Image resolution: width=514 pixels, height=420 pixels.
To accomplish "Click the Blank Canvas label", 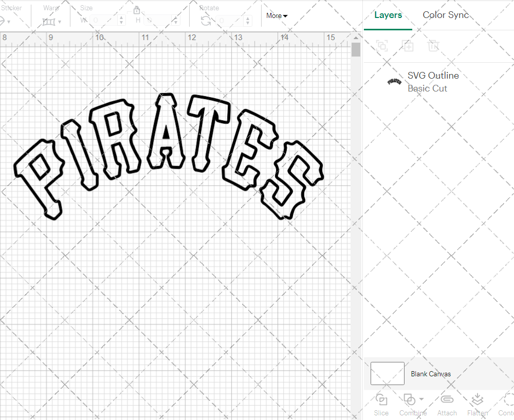I will [431, 374].
